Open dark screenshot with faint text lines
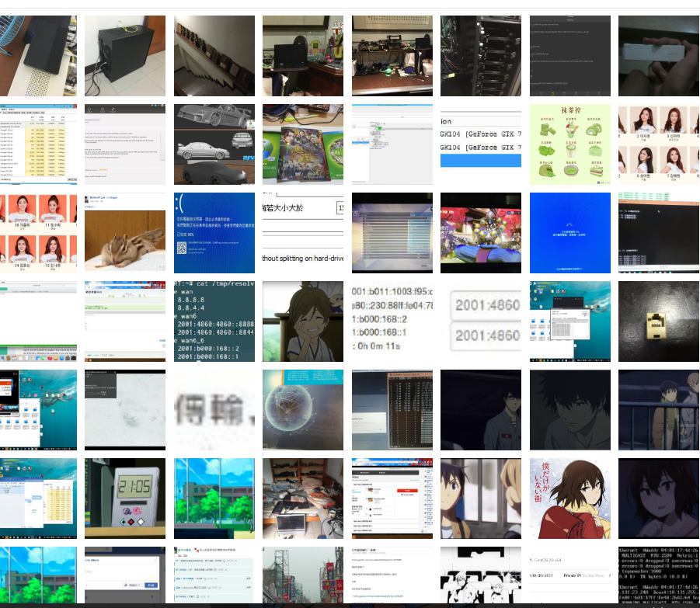Viewport: 700px width, 608px height. [x=570, y=56]
